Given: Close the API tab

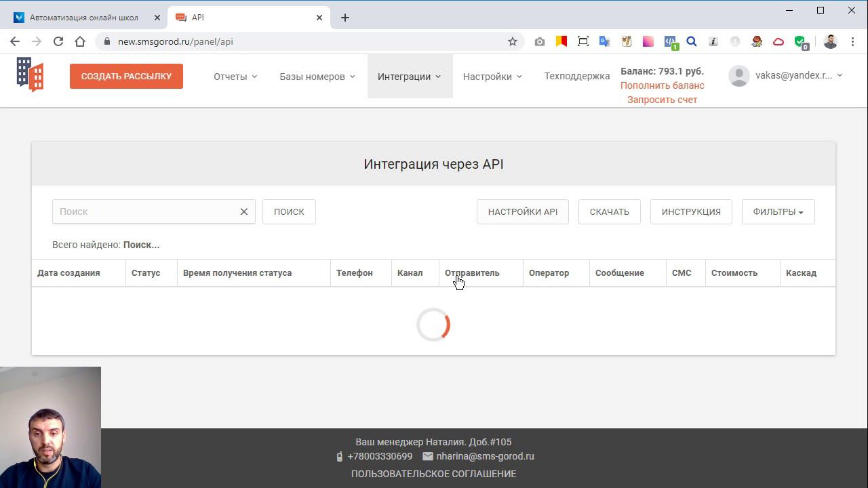Looking at the screenshot, I should click(x=319, y=18).
